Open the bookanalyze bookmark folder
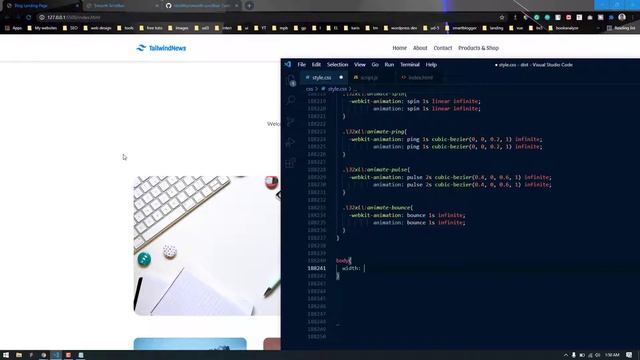Image resolution: width=640 pixels, height=360 pixels. click(563, 28)
